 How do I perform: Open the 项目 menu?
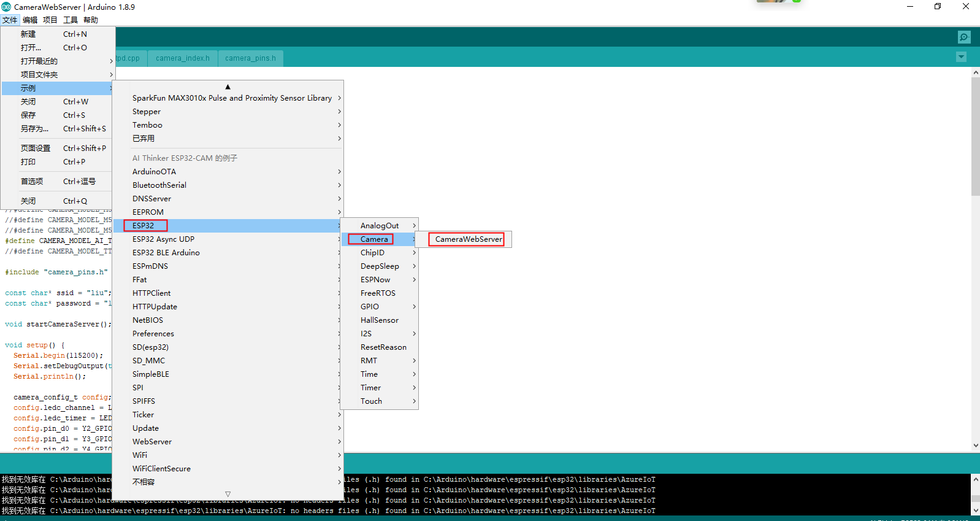click(x=50, y=20)
